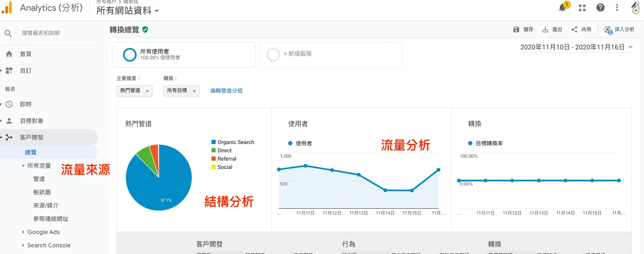Screen dimensions: 644x254
Task: Click the green verified shield icon
Action: [x=145, y=29]
